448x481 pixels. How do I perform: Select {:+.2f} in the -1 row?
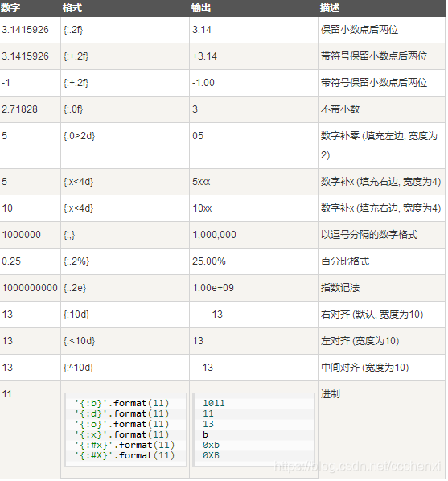click(76, 83)
